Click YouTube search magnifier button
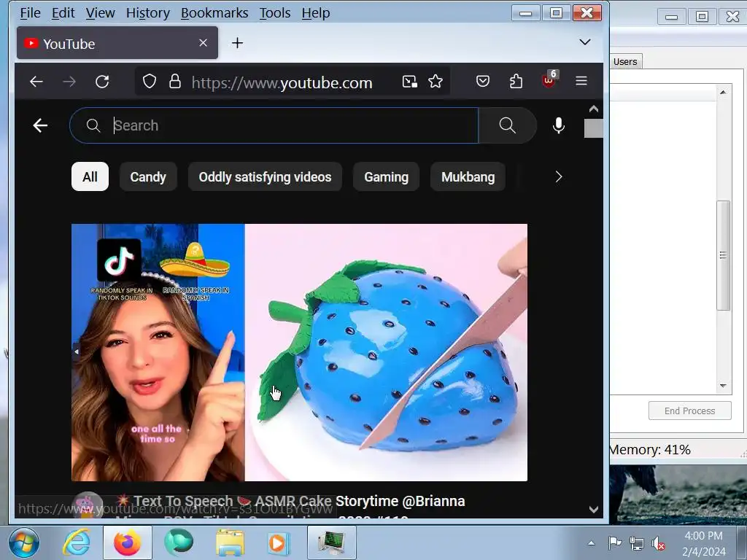Screen dimensions: 747x560 tap(508, 125)
